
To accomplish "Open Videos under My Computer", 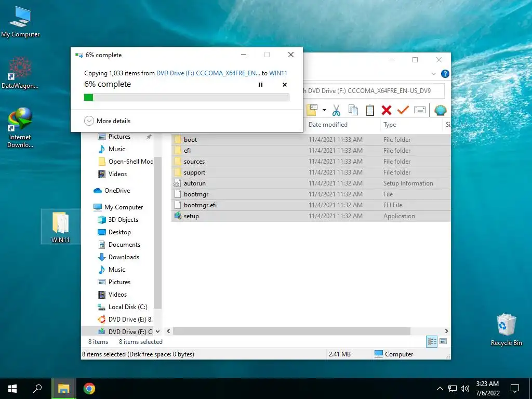I will [x=112, y=295].
